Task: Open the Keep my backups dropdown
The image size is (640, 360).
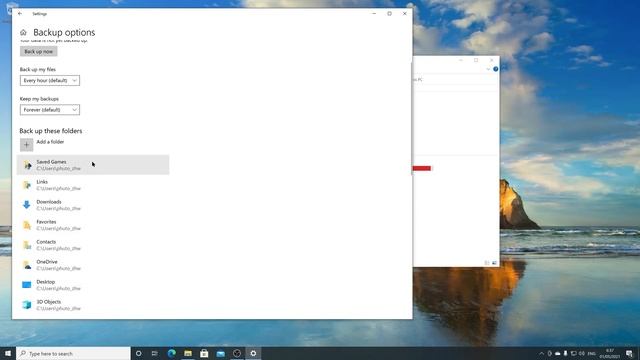Action: tap(50, 110)
